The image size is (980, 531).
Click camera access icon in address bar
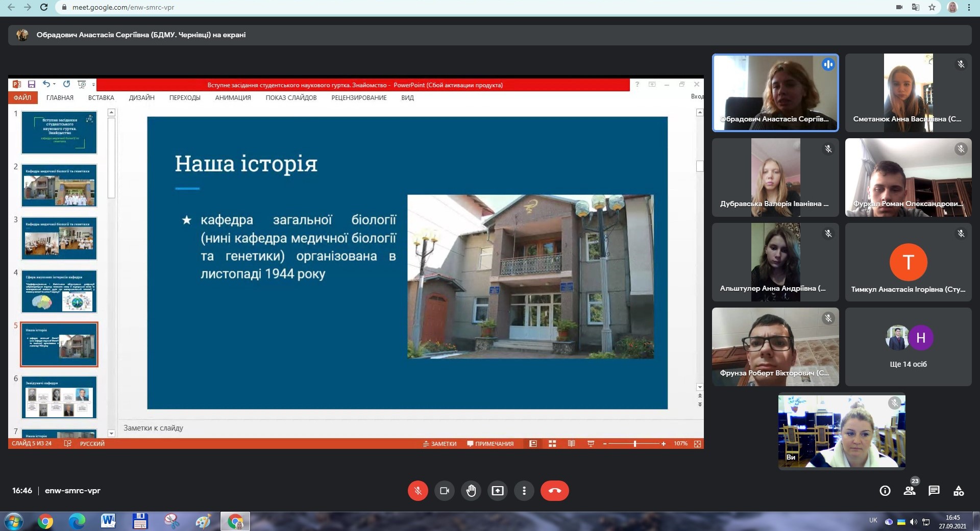pos(899,7)
